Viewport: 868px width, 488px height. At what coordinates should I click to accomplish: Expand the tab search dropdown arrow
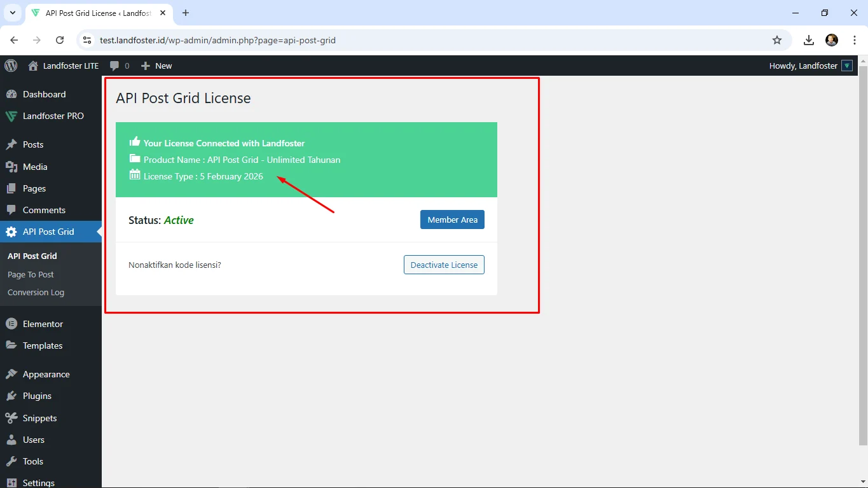pyautogui.click(x=12, y=13)
